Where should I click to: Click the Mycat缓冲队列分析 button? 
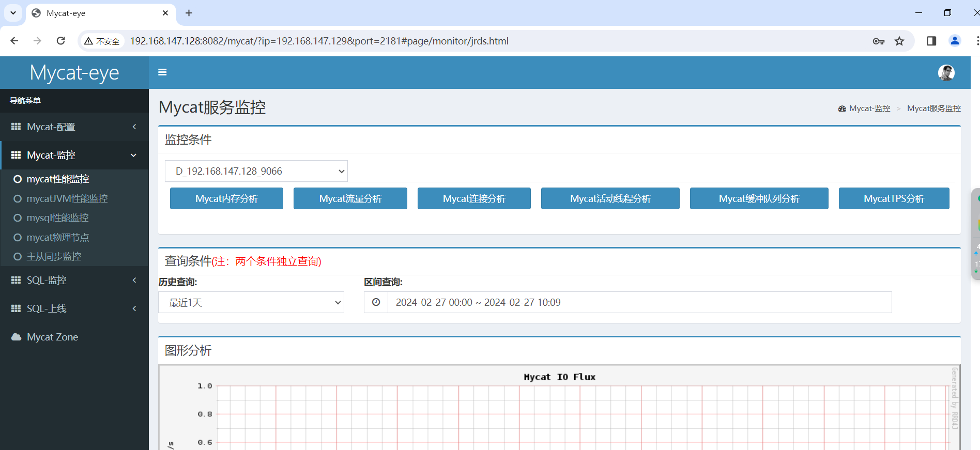pos(759,198)
